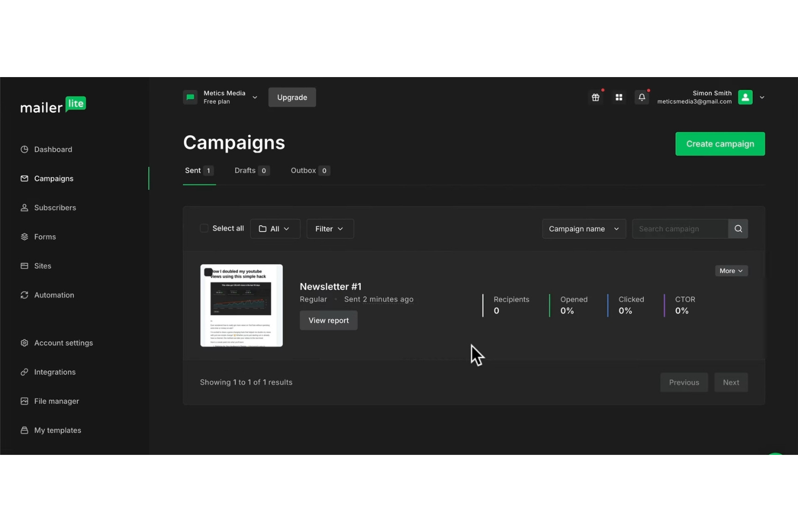
Task: Open Dashboard from the sidebar
Action: [x=53, y=149]
